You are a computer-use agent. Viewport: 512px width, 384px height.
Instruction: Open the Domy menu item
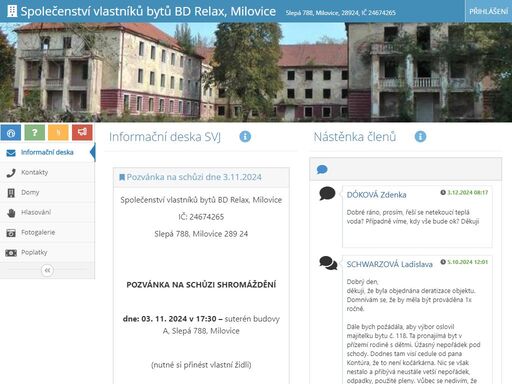(x=47, y=192)
